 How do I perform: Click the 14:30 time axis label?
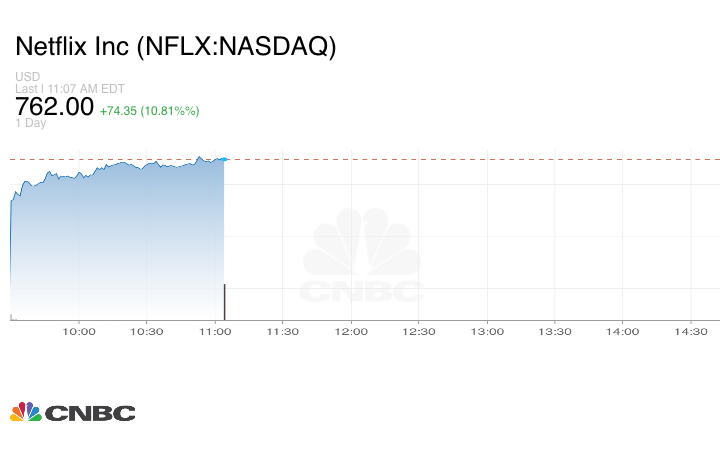point(691,331)
